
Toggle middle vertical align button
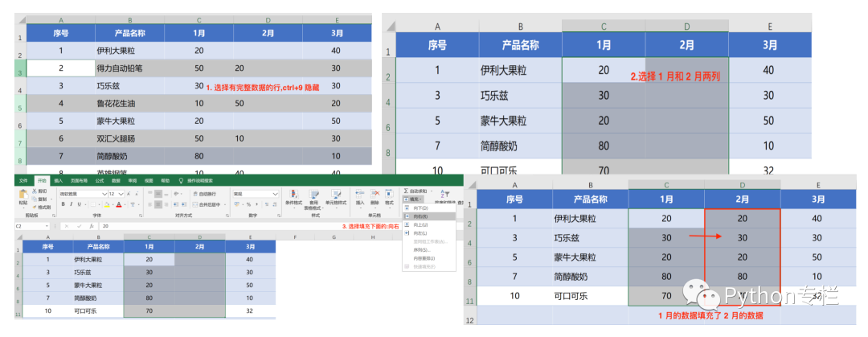tap(158, 194)
